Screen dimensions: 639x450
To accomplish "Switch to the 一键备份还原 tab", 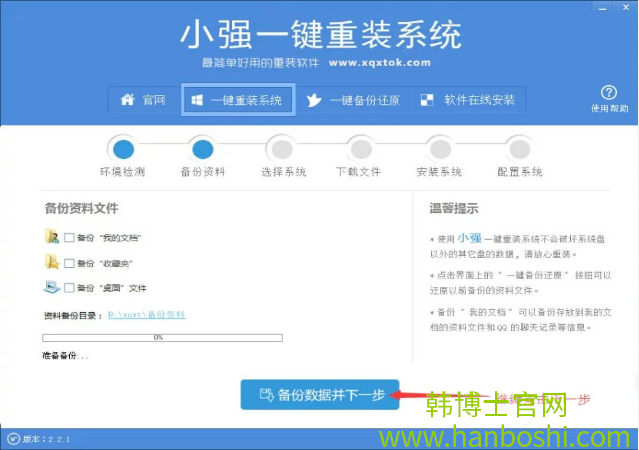I will (x=353, y=100).
